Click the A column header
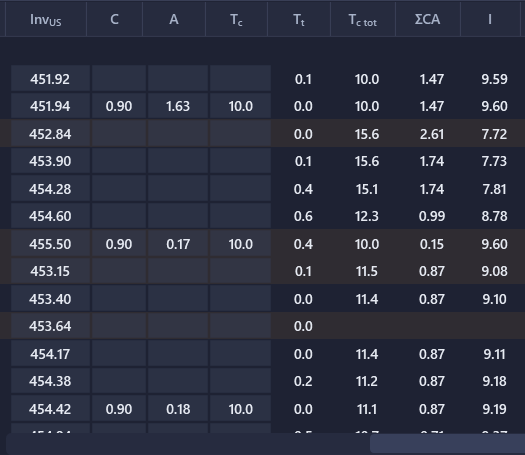The image size is (525, 455). click(x=174, y=19)
